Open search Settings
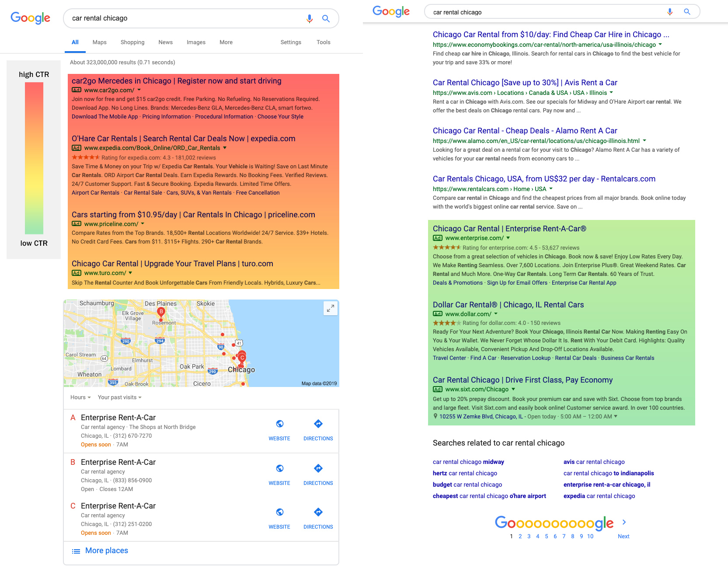 [x=291, y=42]
